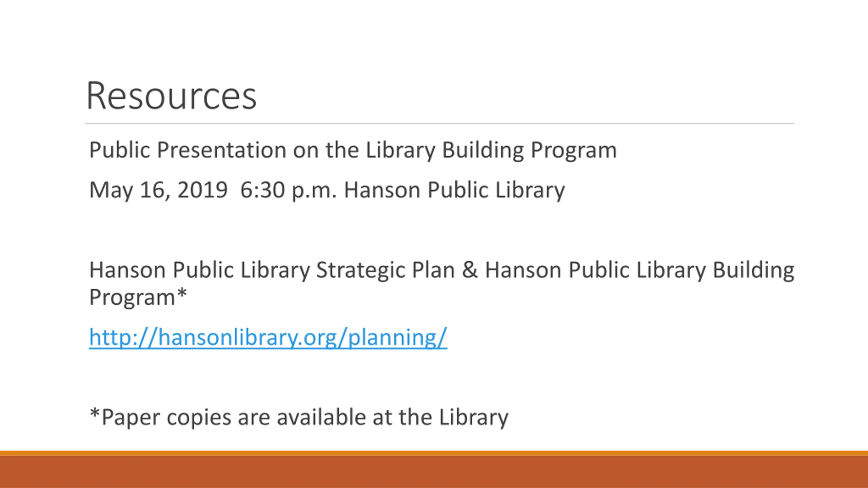The height and width of the screenshot is (488, 868).
Task: Click the brown footer band
Action: [x=434, y=472]
